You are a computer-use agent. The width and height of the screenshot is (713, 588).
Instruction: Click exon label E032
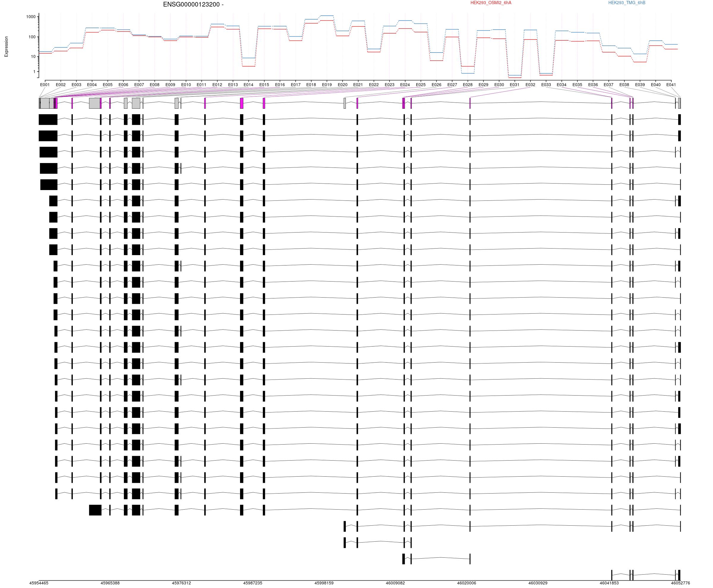pyautogui.click(x=530, y=85)
